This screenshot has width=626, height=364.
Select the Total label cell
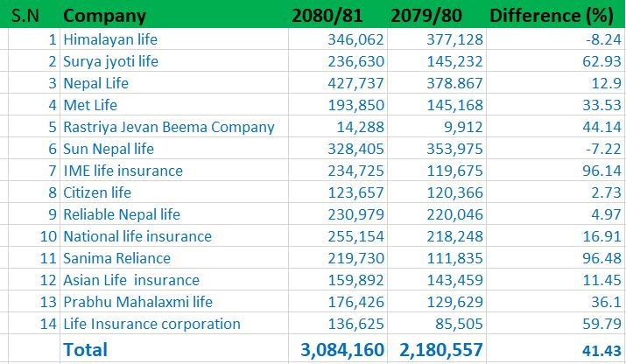coord(85,349)
